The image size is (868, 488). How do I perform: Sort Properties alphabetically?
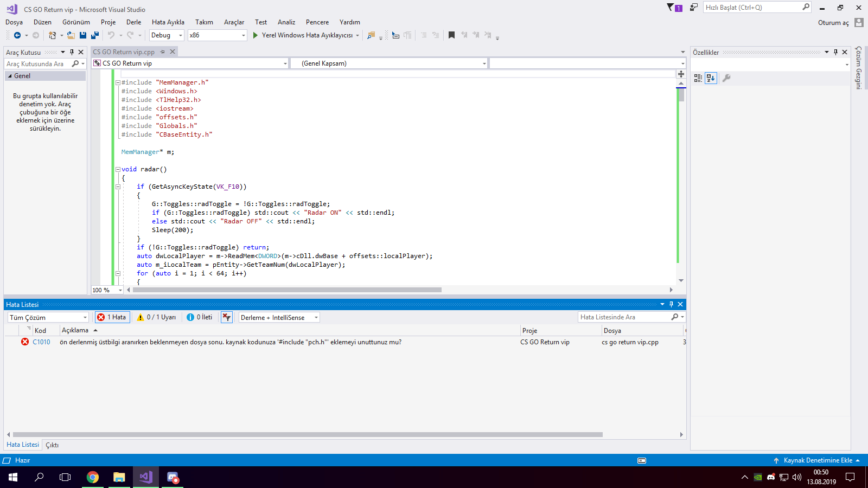tap(711, 78)
